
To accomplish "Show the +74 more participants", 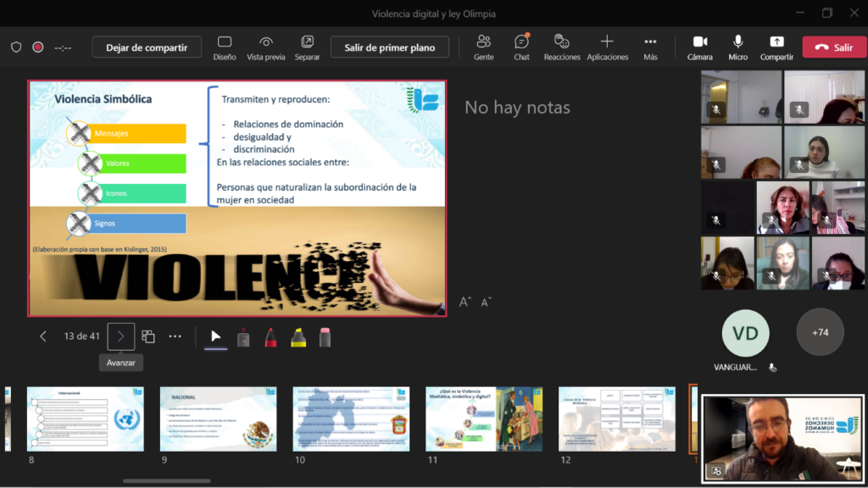I will pyautogui.click(x=820, y=332).
